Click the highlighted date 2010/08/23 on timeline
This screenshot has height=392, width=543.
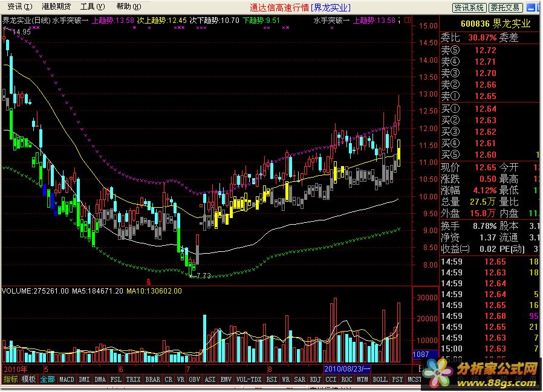coord(347,369)
